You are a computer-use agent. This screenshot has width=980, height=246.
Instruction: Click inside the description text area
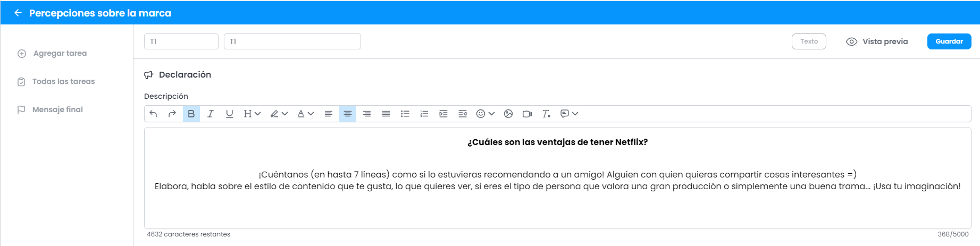[557, 178]
